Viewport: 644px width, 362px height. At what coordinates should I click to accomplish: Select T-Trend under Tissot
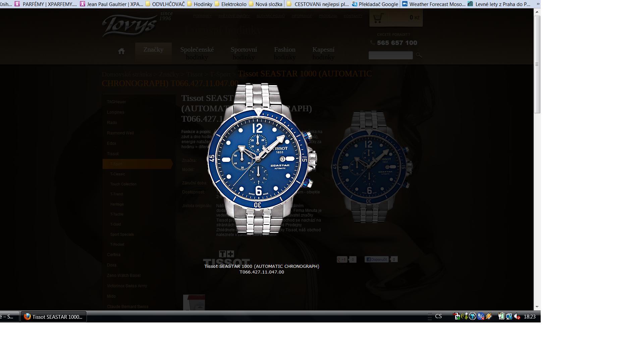pos(117,194)
